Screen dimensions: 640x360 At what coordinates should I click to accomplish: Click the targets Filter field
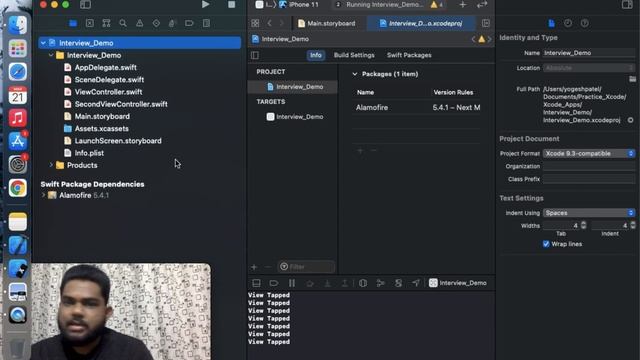[306, 267]
